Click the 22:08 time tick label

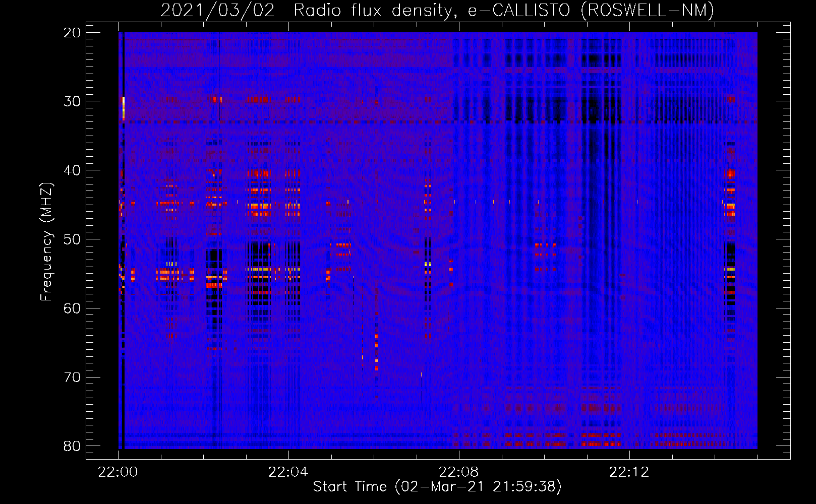[459, 472]
